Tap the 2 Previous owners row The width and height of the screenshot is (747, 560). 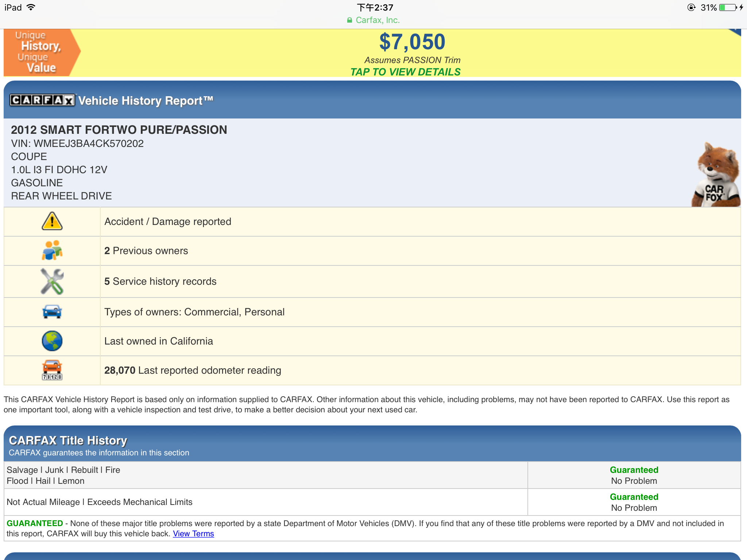(x=146, y=250)
